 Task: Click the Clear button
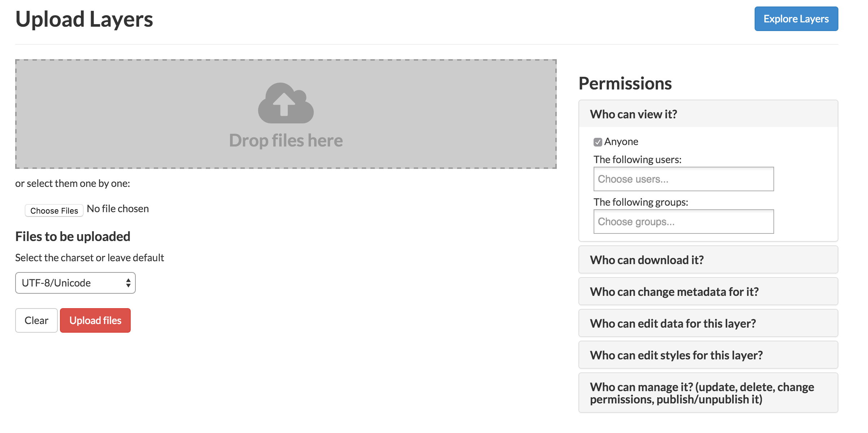pyautogui.click(x=36, y=320)
